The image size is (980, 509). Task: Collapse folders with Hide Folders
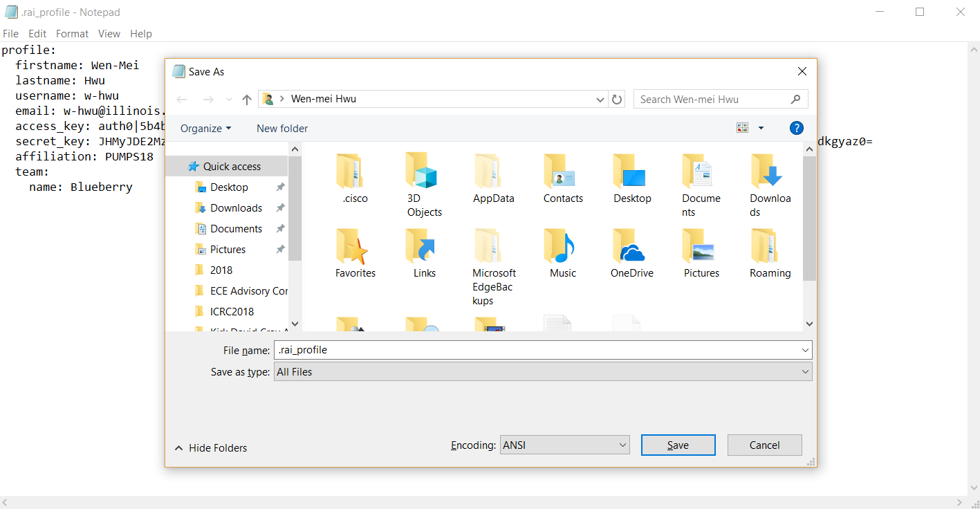tap(211, 447)
